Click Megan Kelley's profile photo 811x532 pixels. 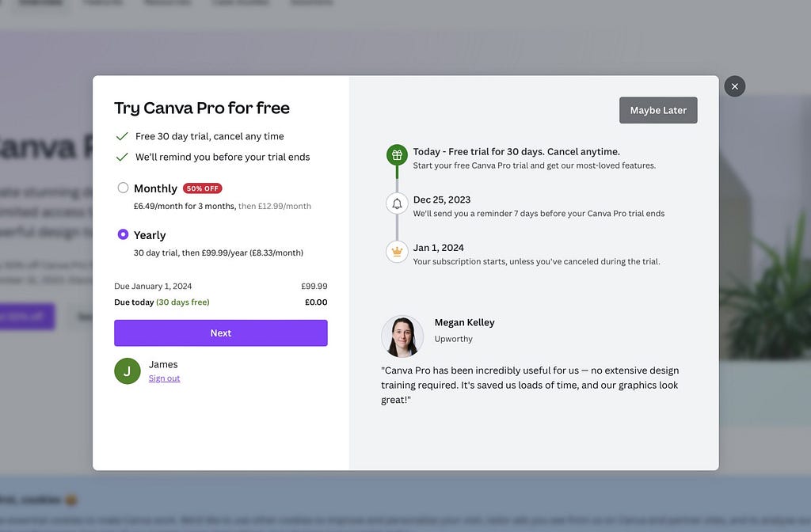coord(402,336)
